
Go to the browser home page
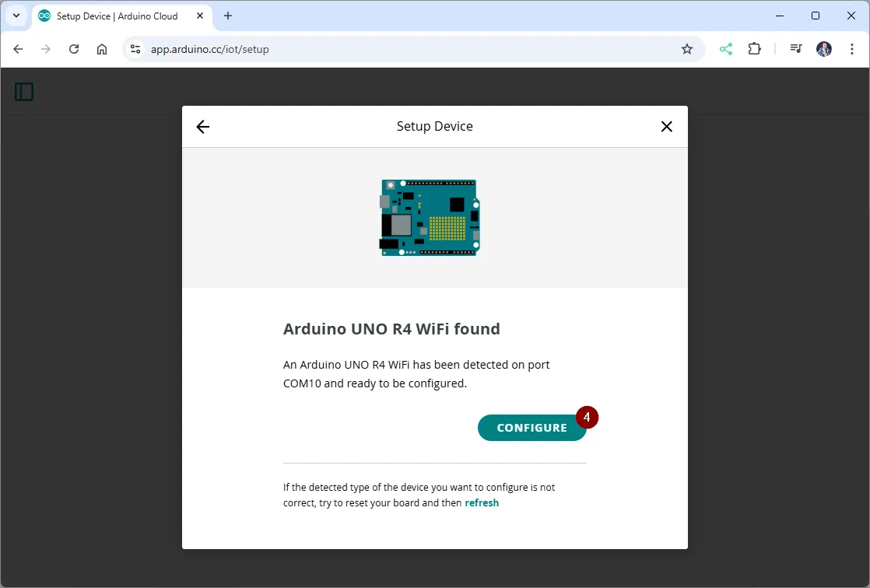point(102,49)
